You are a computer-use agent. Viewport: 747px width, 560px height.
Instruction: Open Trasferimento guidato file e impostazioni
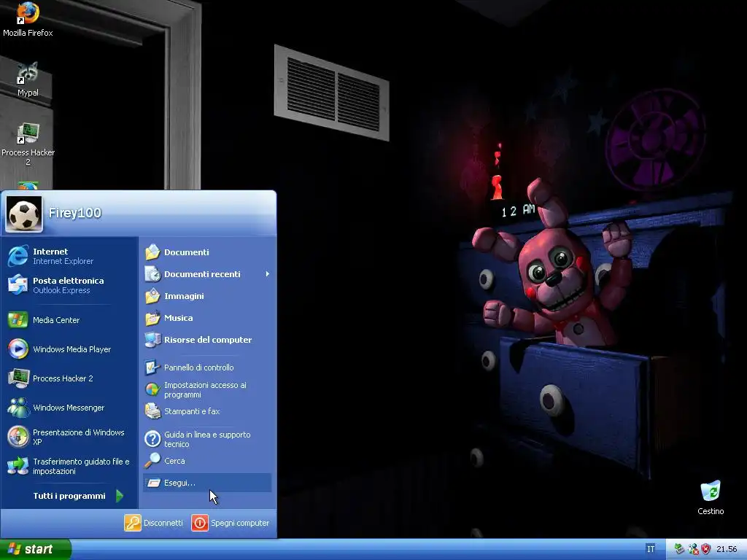(x=69, y=466)
